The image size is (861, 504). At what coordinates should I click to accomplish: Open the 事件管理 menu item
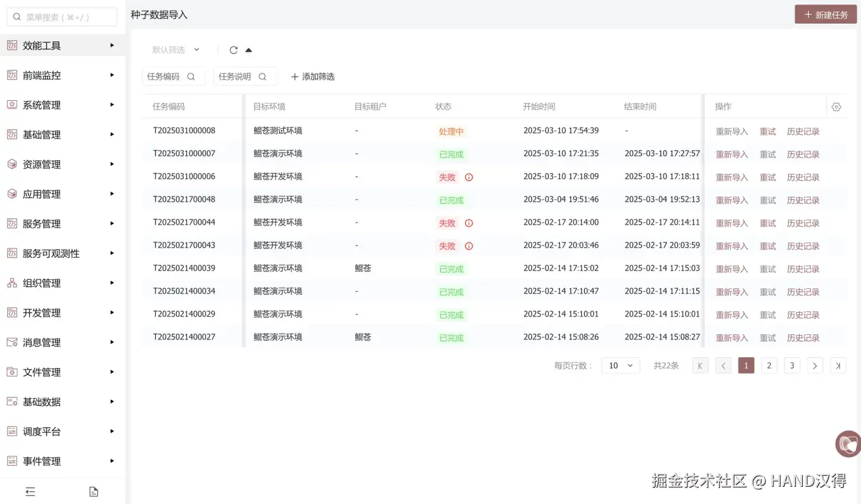[x=63, y=461]
